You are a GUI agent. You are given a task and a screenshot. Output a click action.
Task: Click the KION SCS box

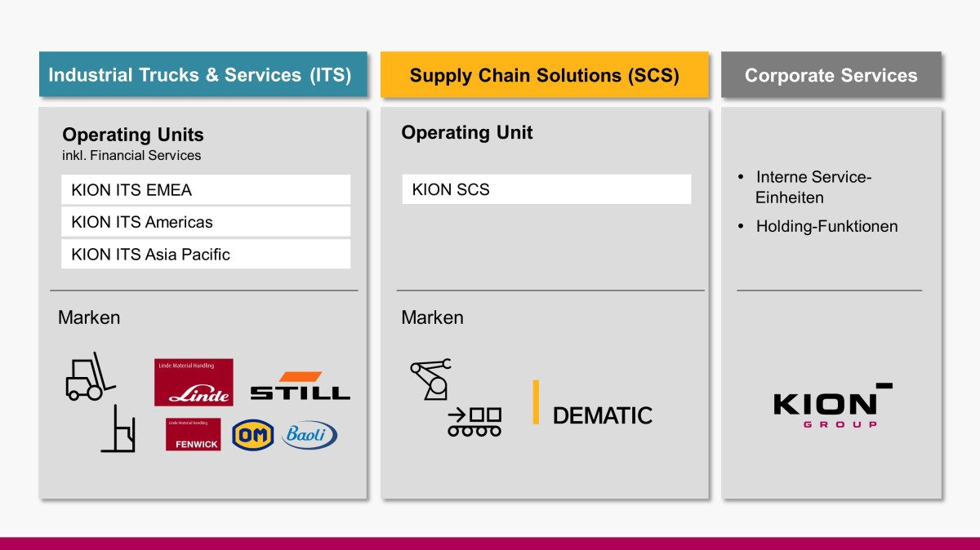pyautogui.click(x=546, y=190)
